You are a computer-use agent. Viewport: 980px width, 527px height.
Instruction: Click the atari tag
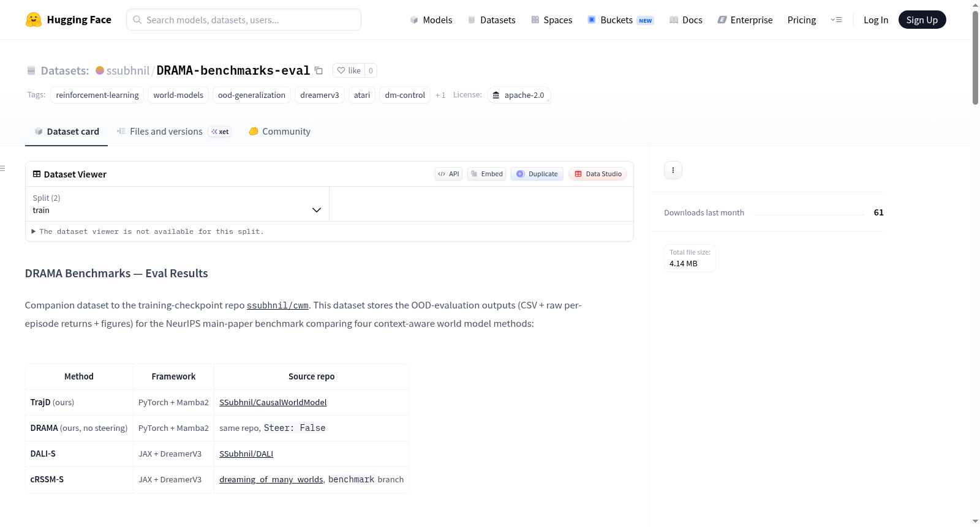pyautogui.click(x=362, y=95)
